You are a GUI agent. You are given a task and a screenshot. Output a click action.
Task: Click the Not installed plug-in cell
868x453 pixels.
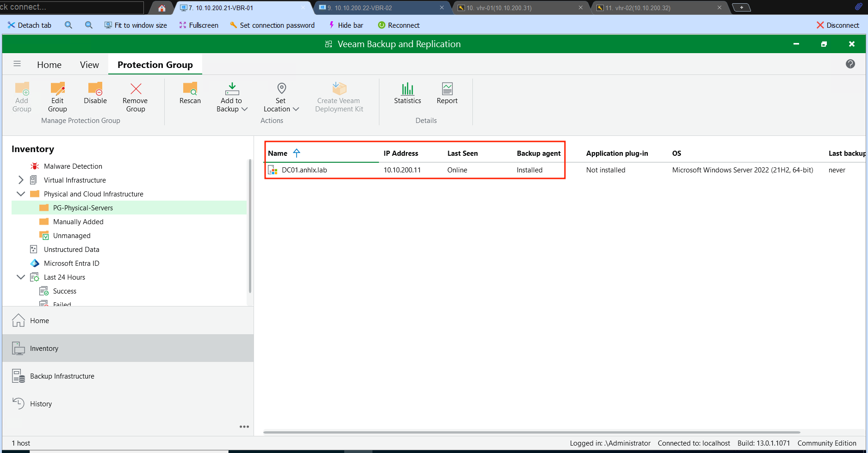point(606,170)
